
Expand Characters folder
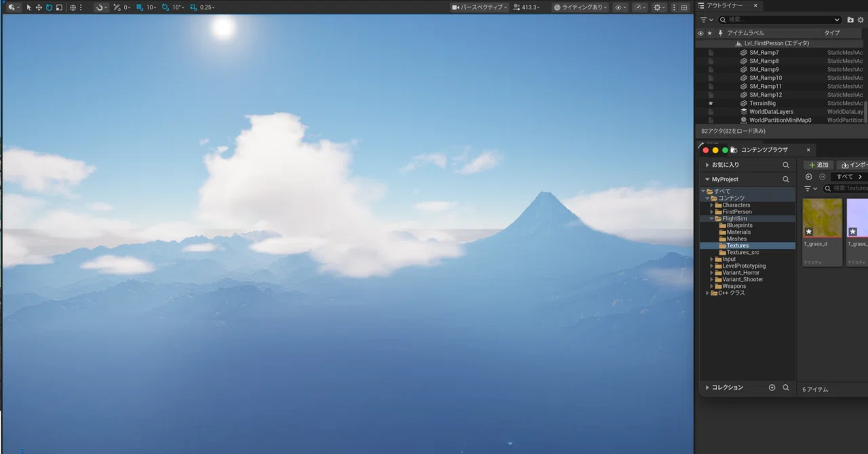pos(711,205)
